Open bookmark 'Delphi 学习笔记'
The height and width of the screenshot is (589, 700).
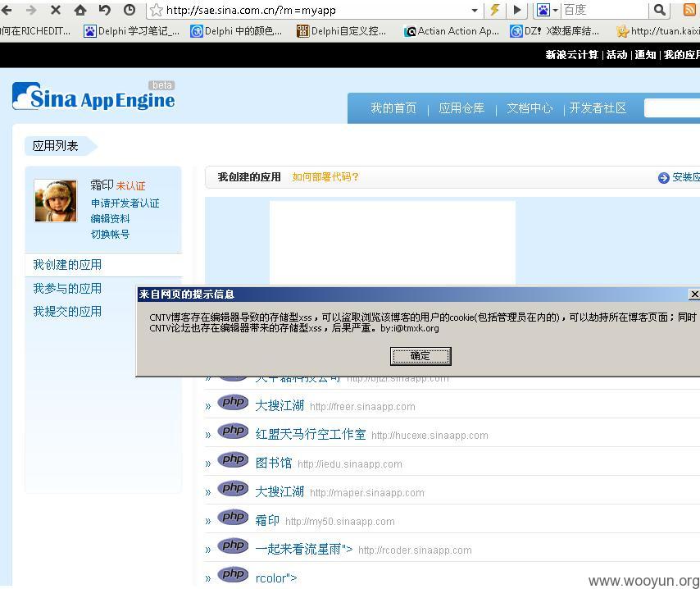pyautogui.click(x=132, y=31)
